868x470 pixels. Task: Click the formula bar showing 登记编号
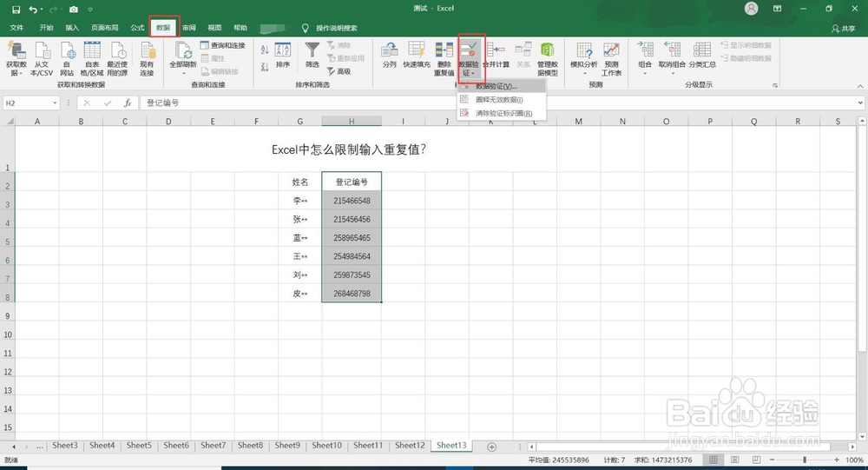click(498, 103)
